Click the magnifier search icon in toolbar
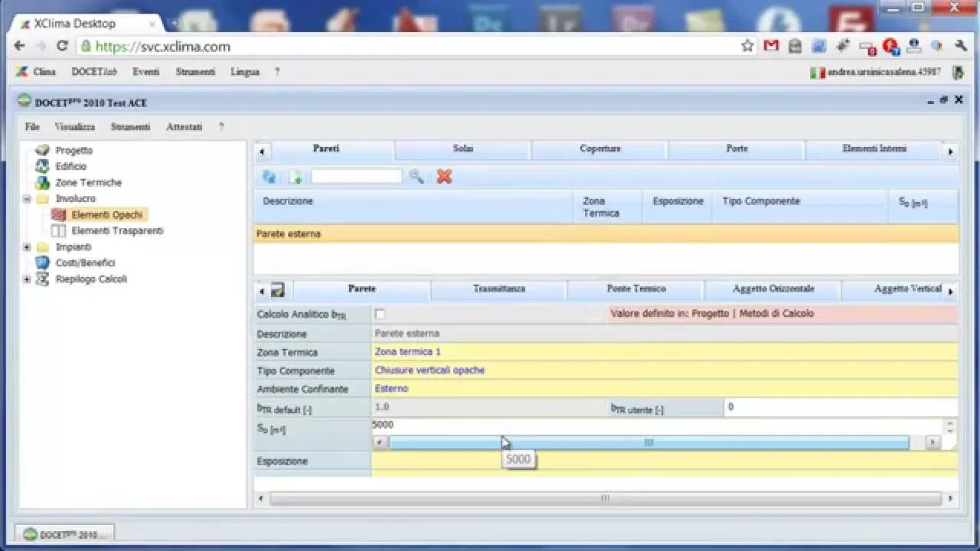The height and width of the screenshot is (551, 980). coord(416,177)
